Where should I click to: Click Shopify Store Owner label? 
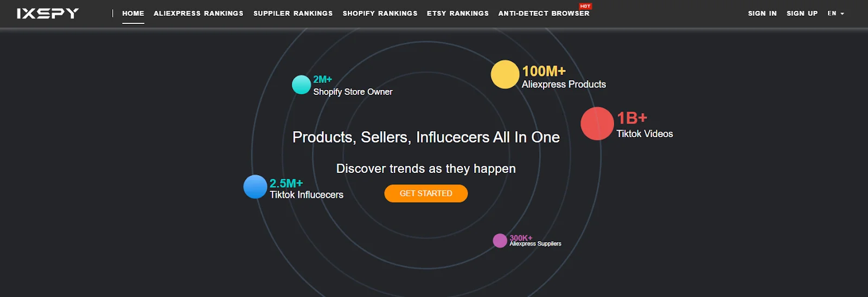[353, 92]
